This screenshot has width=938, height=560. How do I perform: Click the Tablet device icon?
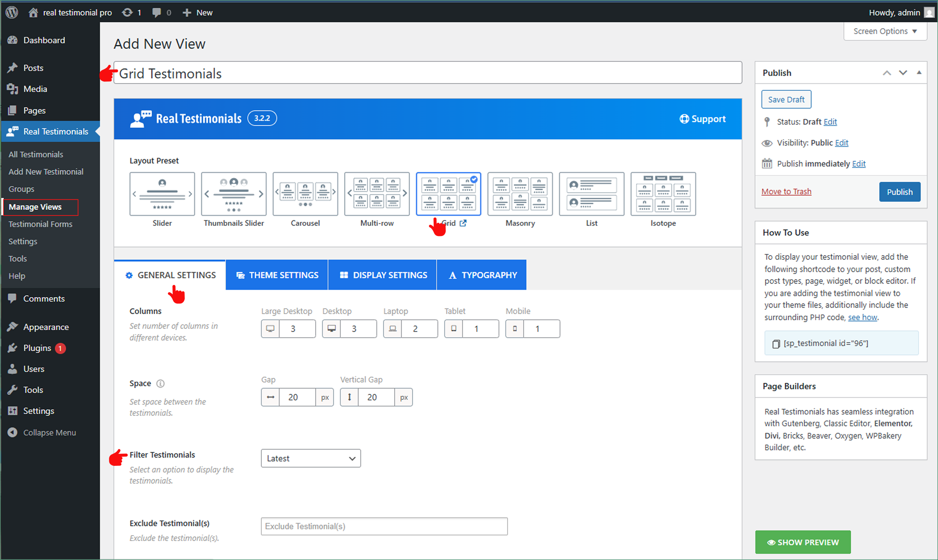pos(453,329)
